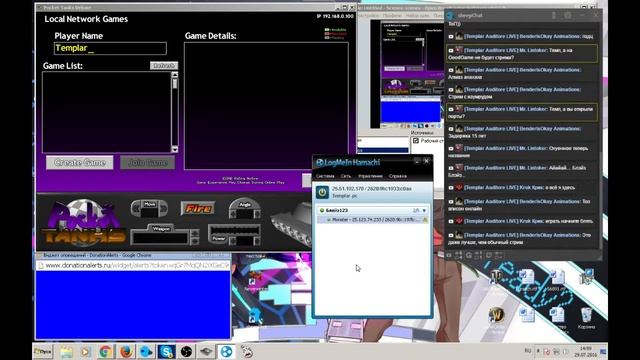The width and height of the screenshot is (640, 360).
Task: Open Hamachi Справка menu
Action: point(398,176)
